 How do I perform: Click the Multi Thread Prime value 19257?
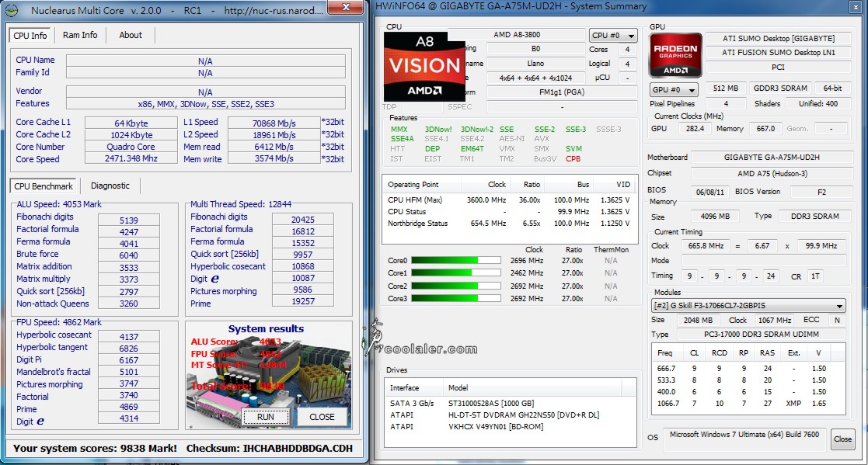(x=303, y=301)
